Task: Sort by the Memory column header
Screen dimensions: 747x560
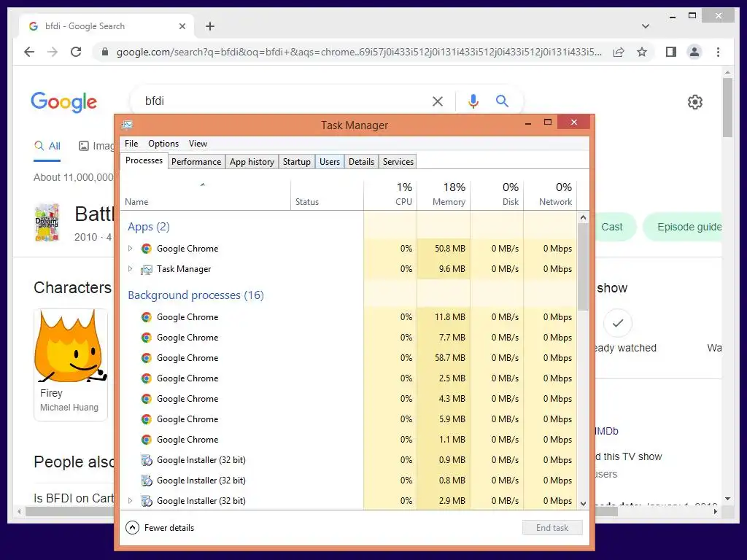Action: (444, 195)
